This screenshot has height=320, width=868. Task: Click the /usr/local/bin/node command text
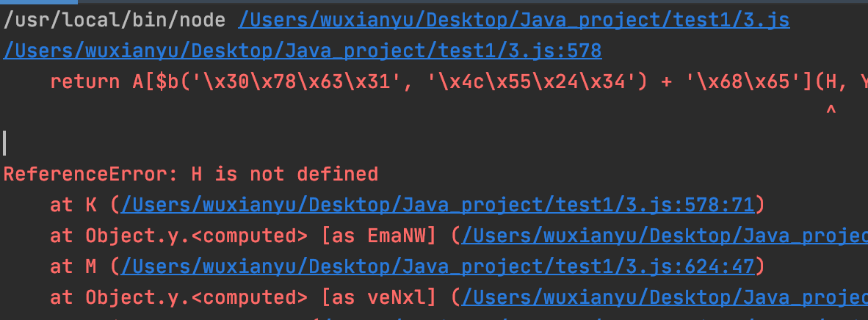pos(115,21)
